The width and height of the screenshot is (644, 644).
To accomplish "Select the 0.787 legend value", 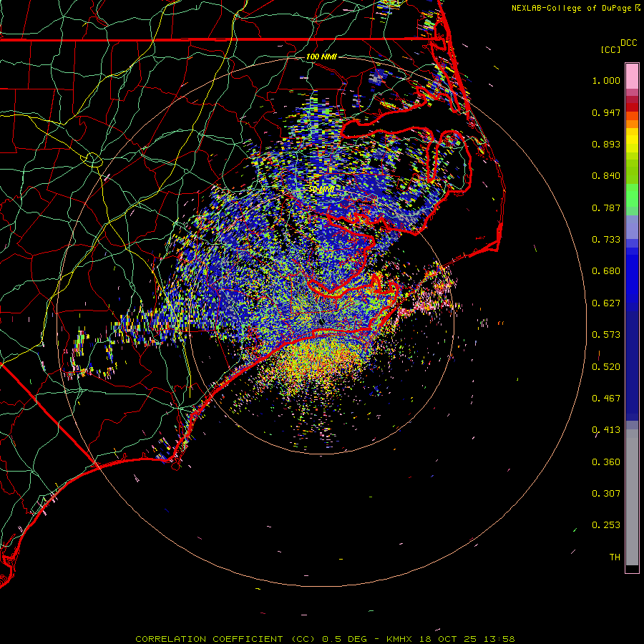I will tap(606, 208).
